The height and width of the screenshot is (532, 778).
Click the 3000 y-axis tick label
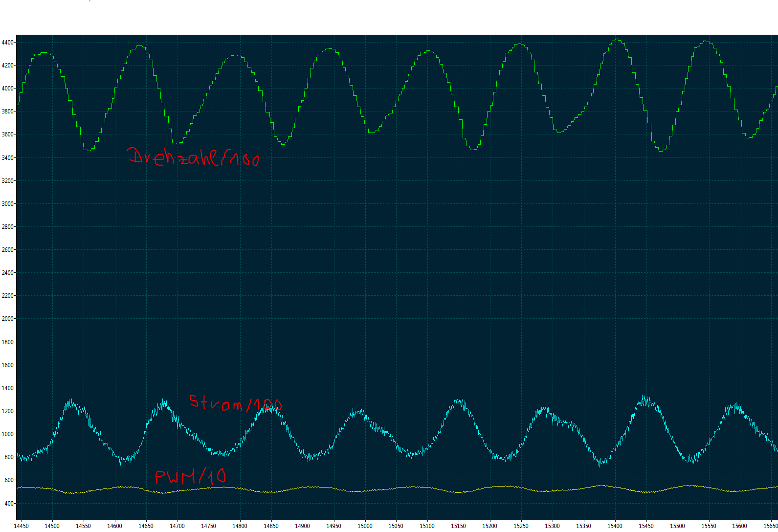coord(8,204)
